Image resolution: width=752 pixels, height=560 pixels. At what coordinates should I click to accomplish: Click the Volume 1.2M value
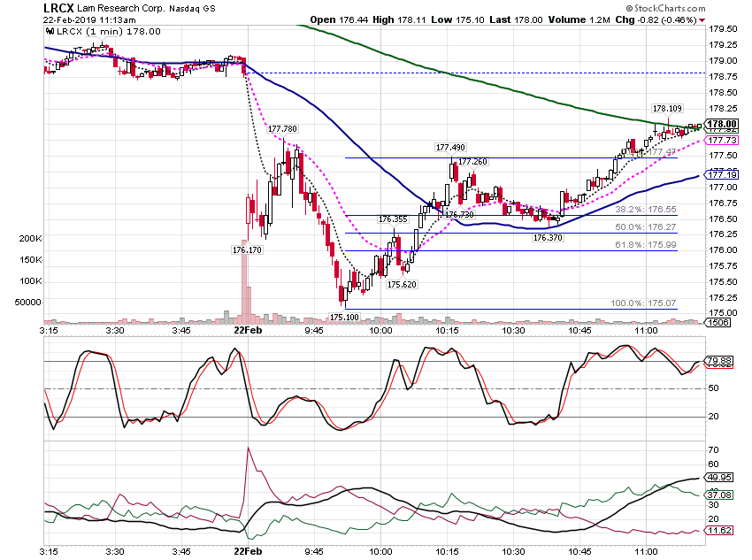[579, 19]
